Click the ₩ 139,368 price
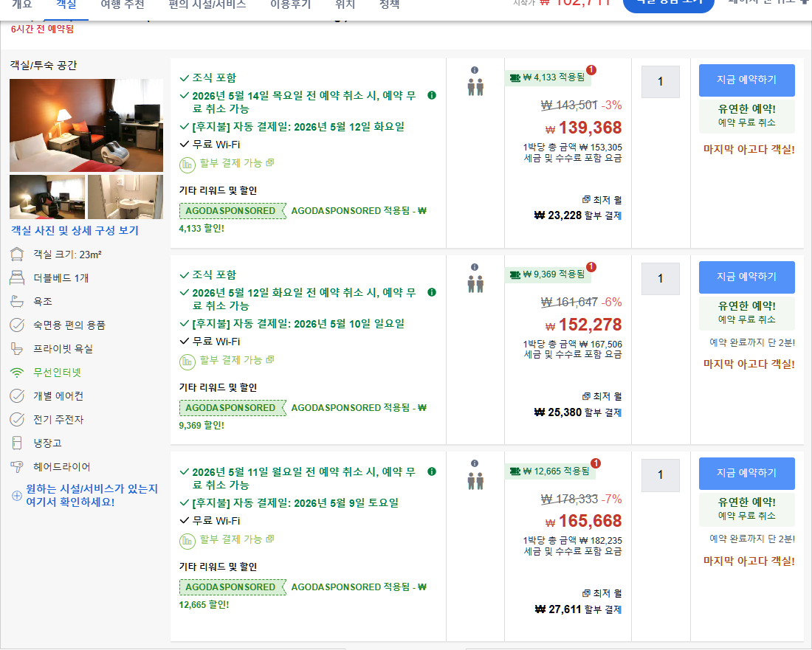This screenshot has width=812, height=650. click(583, 128)
